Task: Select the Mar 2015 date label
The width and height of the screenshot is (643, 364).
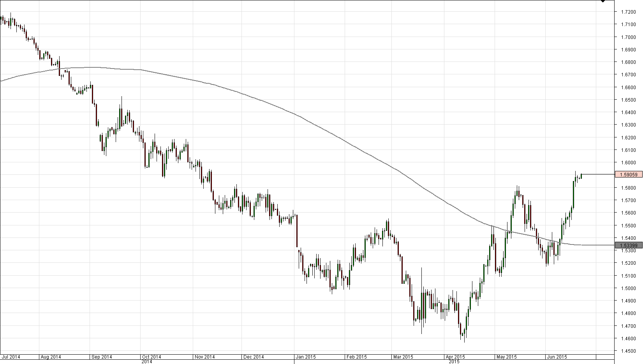Action: point(403,357)
